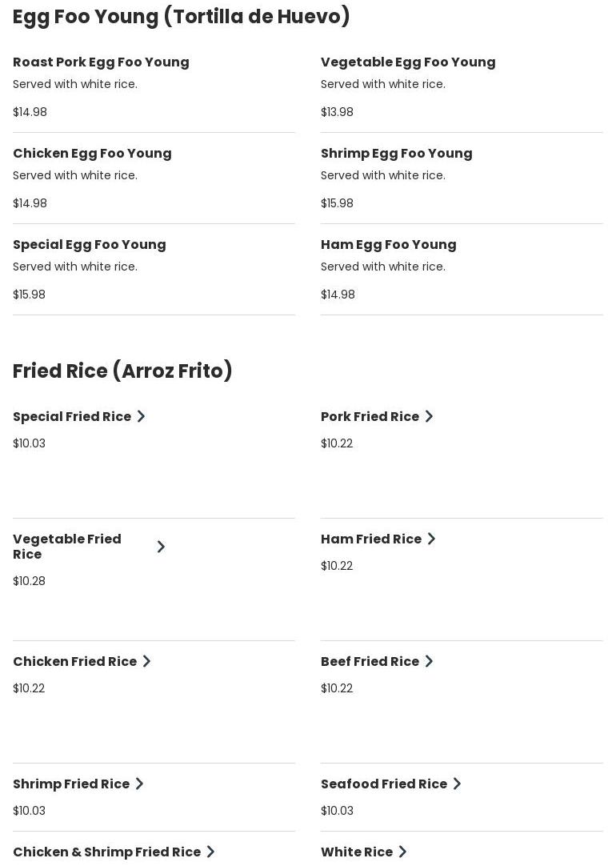Click arrow next to Chicken Fried Rice
This screenshot has width=616, height=866.
[x=146, y=661]
